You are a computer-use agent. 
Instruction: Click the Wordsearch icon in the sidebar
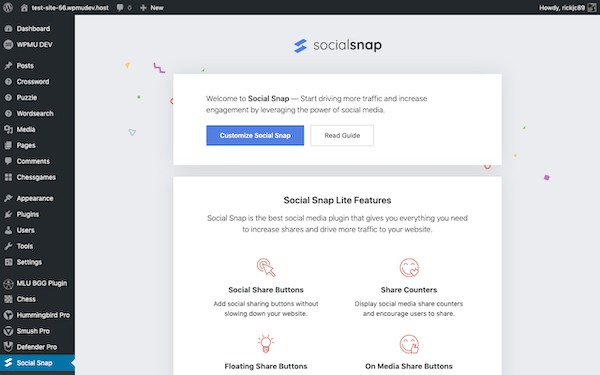point(8,114)
